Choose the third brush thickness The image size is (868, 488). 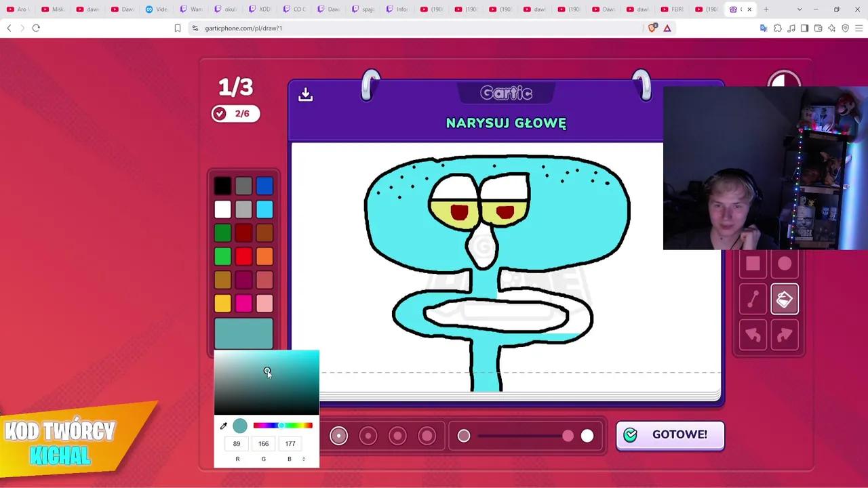[397, 435]
